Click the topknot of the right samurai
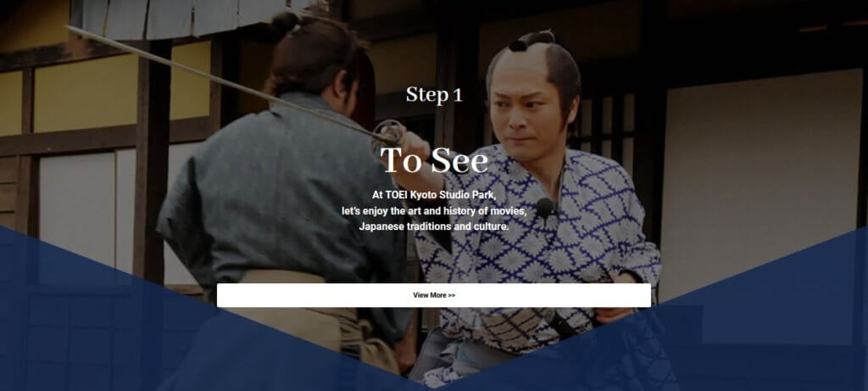 click(x=531, y=40)
